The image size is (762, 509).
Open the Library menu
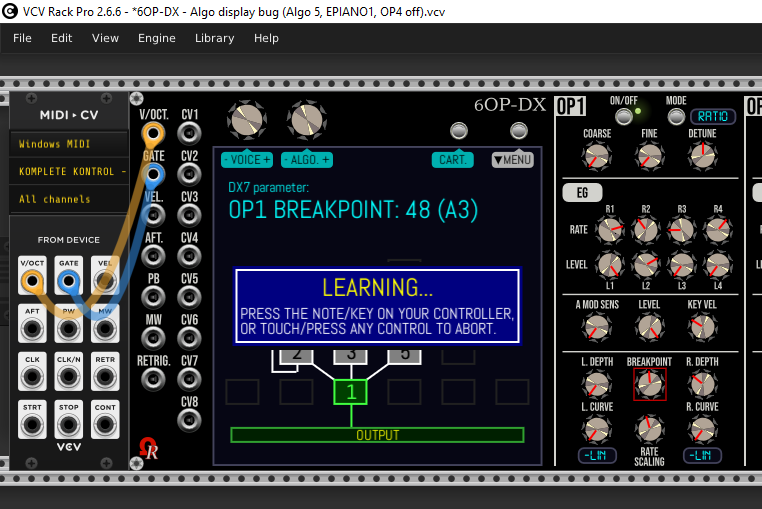coord(214,38)
